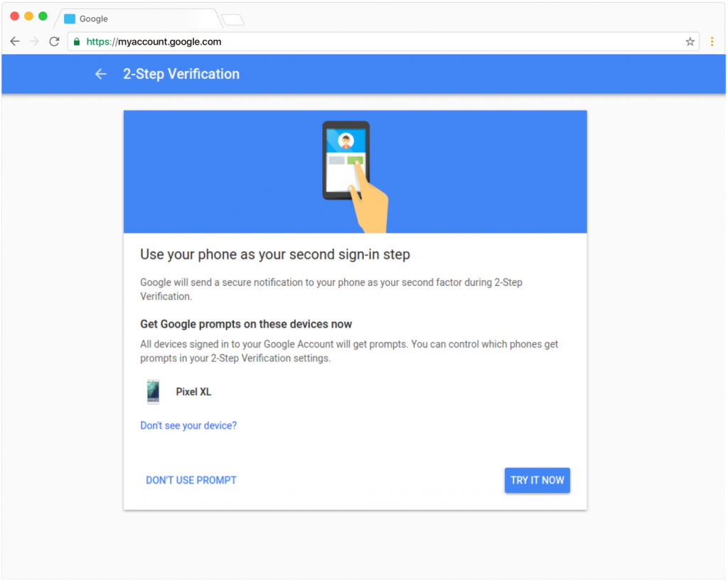Click the 2-Step Verification title text

[x=181, y=74]
